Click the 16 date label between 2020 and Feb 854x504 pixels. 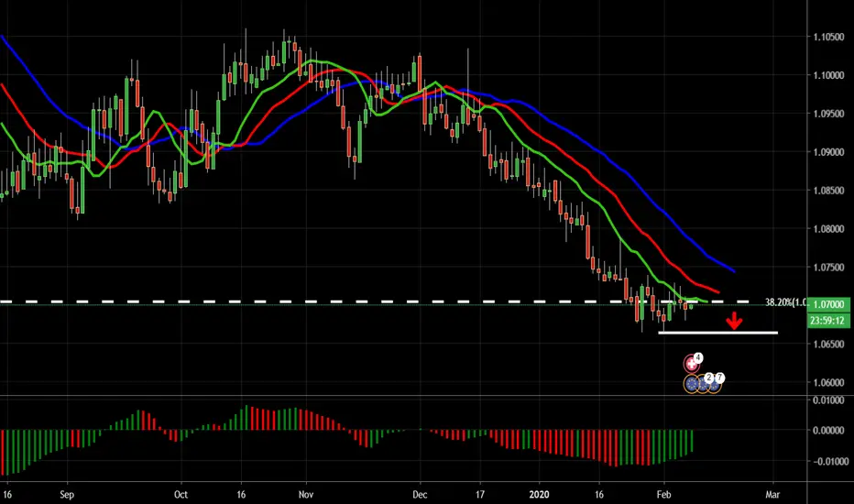(599, 495)
